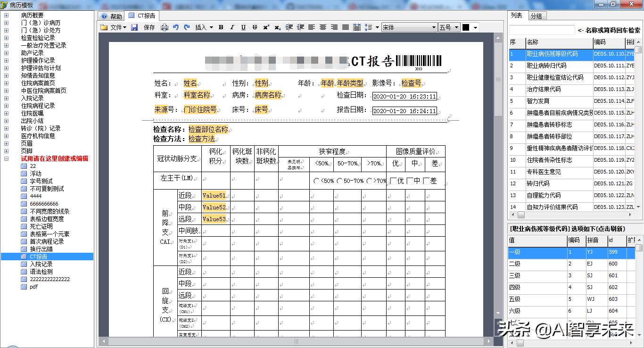Open the 插入 dropdown menu
Image resolution: width=644 pixels, height=348 pixels.
pos(204,27)
